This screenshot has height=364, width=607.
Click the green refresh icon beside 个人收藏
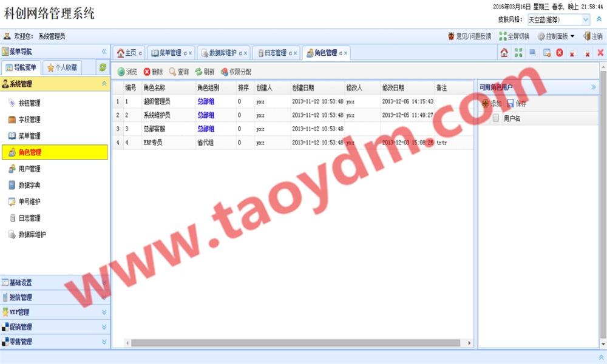(x=103, y=67)
